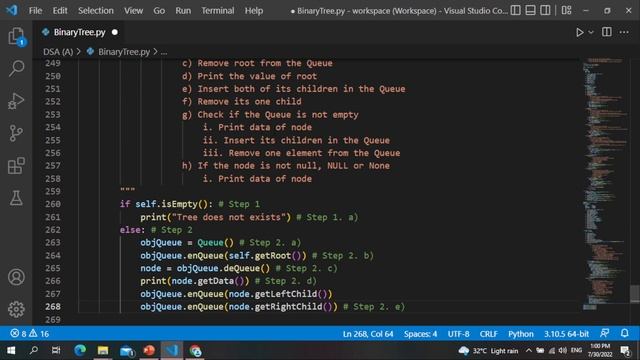Open taskbar clock 1:00 PM

tap(600, 350)
